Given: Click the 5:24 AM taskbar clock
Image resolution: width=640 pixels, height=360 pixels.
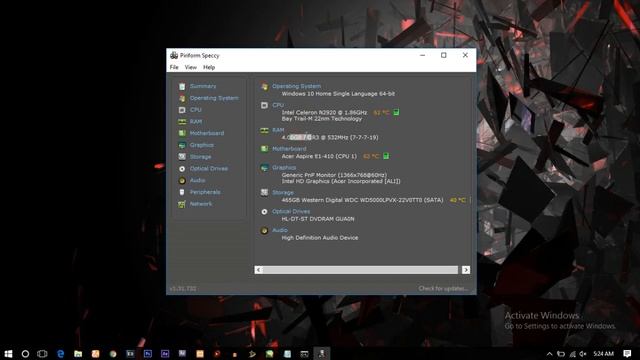Looking at the screenshot, I should pos(603,354).
